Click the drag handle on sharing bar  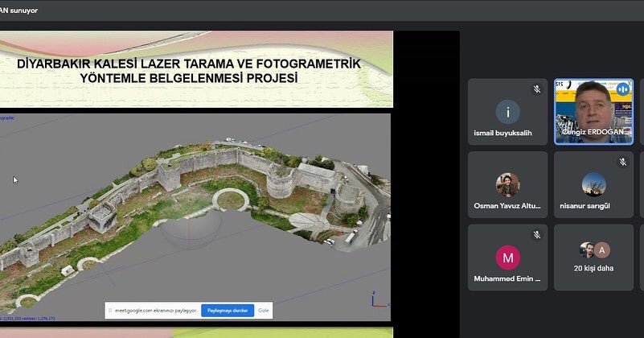coord(109,311)
